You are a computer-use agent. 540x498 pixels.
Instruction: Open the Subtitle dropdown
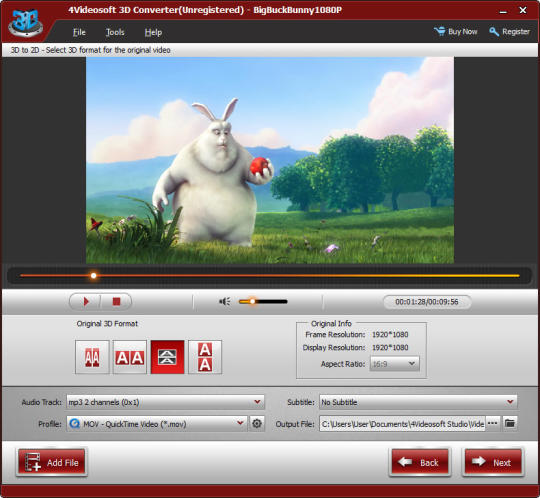[418, 402]
